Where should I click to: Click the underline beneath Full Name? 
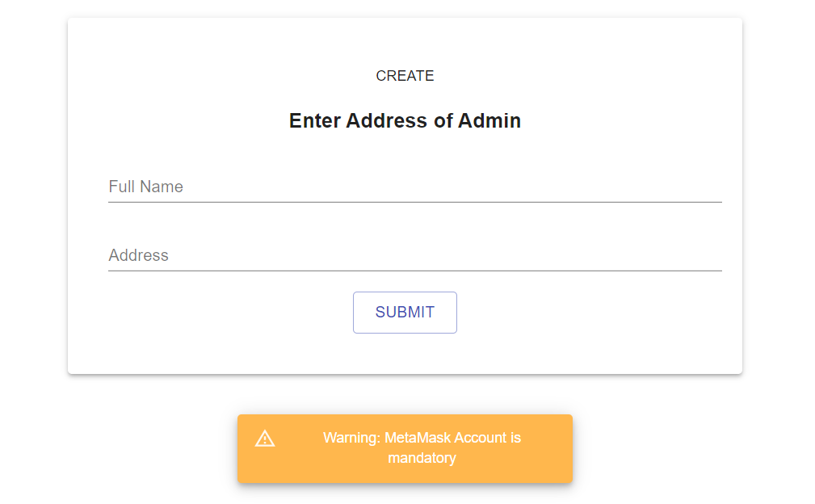415,202
